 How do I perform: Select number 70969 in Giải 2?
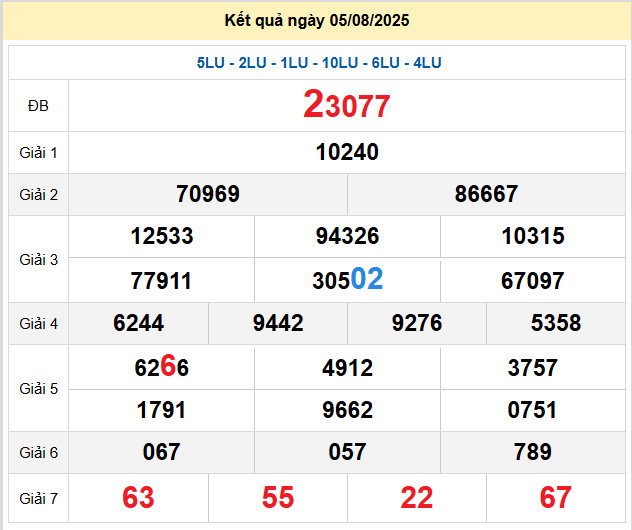click(208, 194)
